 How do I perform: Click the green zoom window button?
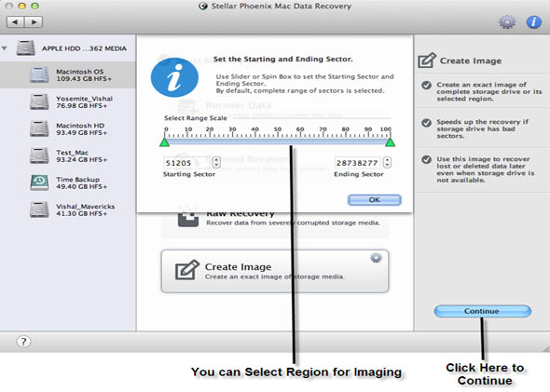click(34, 6)
